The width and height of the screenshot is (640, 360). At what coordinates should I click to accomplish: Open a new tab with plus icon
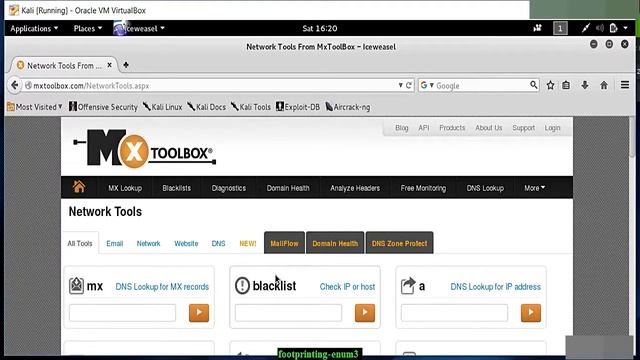[126, 65]
